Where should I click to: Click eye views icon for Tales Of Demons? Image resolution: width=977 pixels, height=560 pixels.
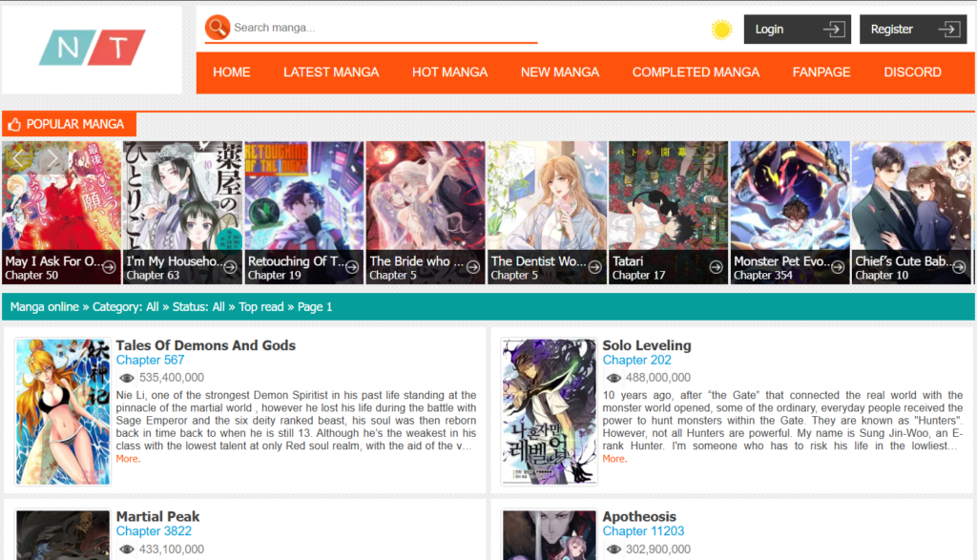127,378
